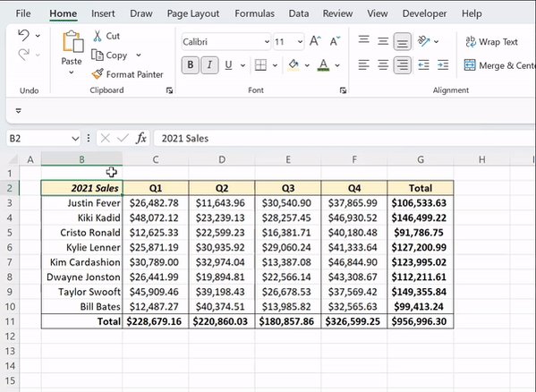
Task: Open the Formulas tab
Action: click(254, 13)
